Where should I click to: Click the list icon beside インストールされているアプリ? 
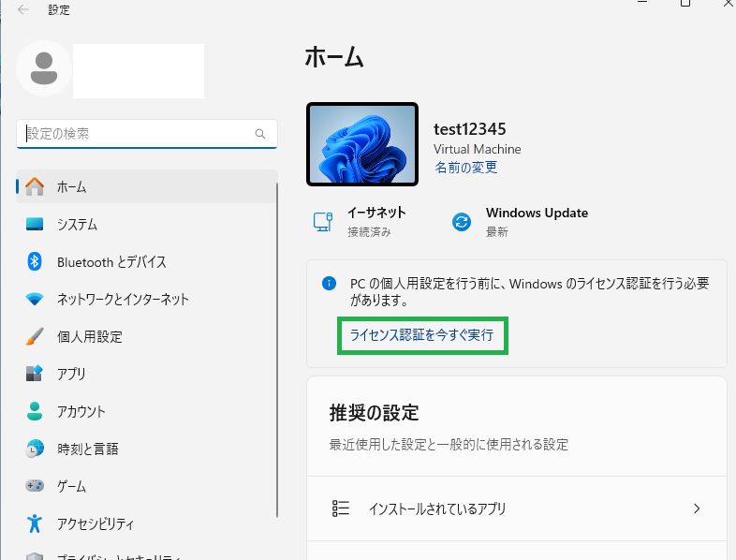click(341, 508)
